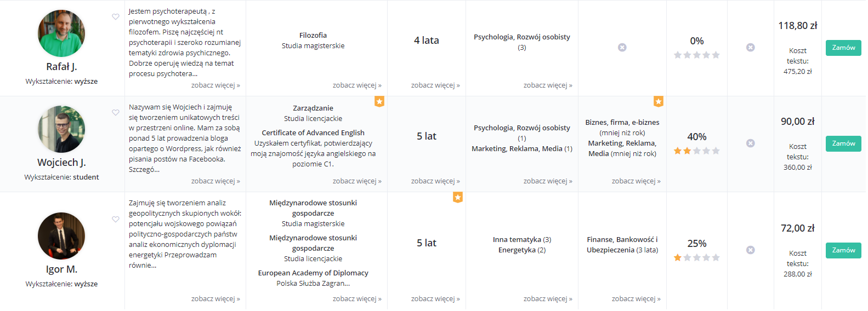Open Wojciech J.'s profile photo
The image size is (868, 311).
click(61, 130)
